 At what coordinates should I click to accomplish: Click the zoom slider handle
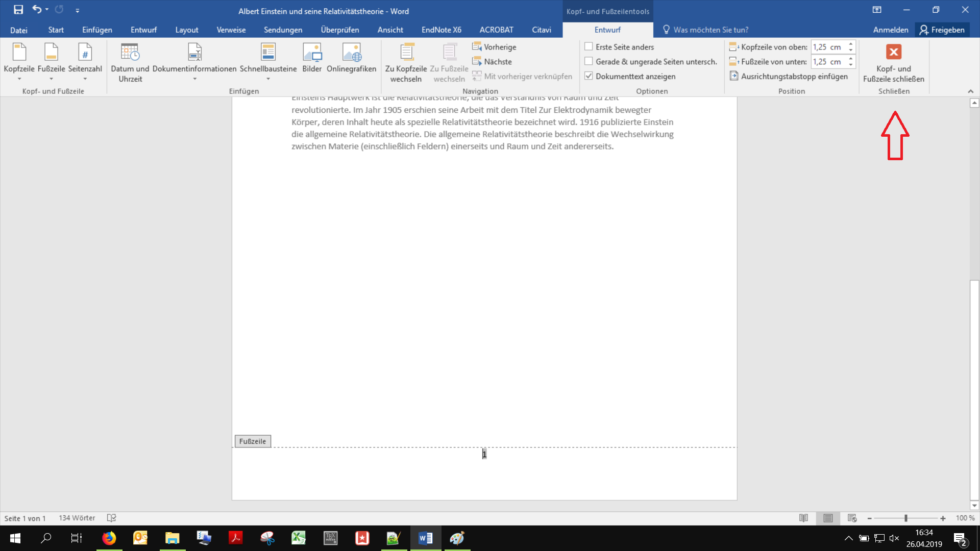point(906,518)
